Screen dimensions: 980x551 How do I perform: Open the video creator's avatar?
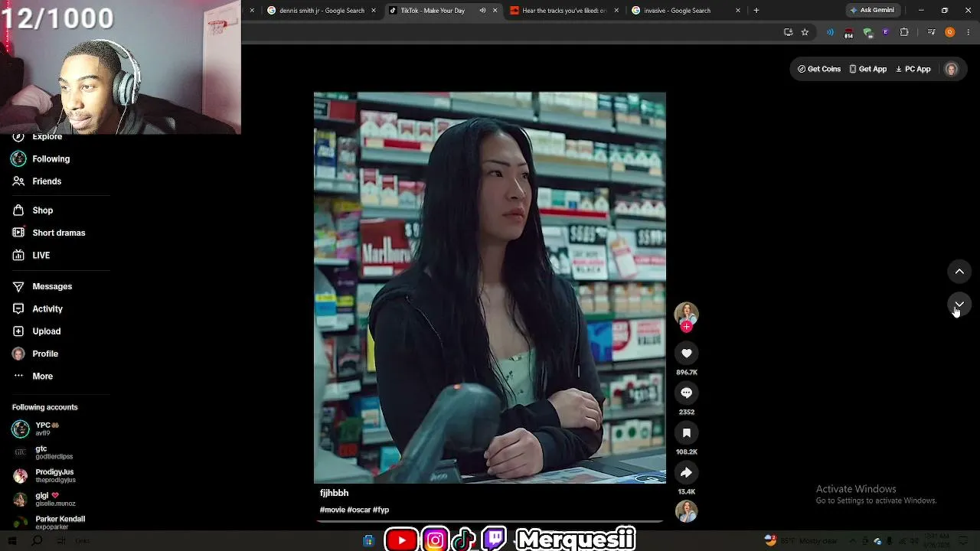pyautogui.click(x=686, y=313)
